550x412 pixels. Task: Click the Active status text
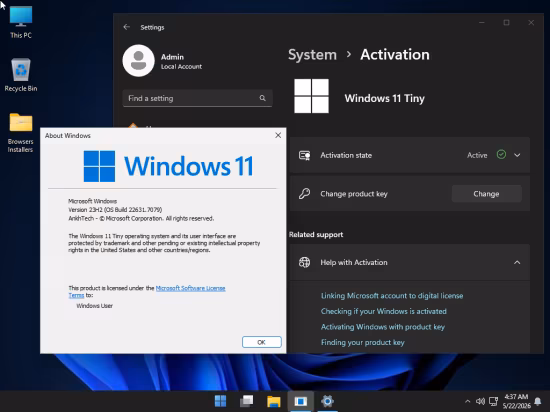point(477,155)
